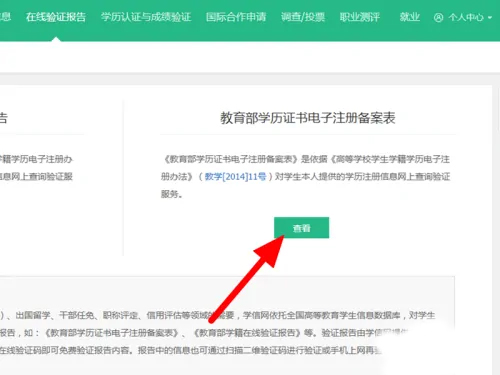This screenshot has height=375, width=500.
Task: Click the left card's truncated heading ending in 告
Action: pos(3,118)
